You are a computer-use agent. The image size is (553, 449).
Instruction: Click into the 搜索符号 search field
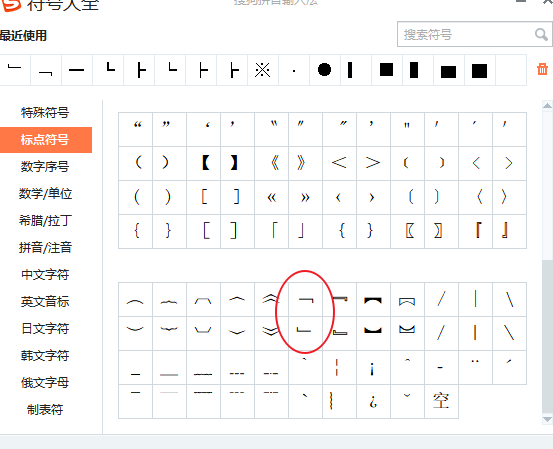466,34
